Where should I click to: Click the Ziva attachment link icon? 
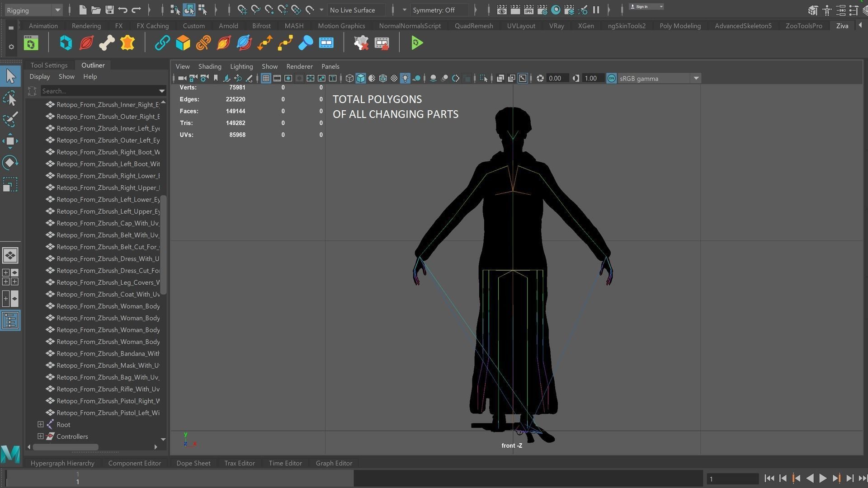coord(162,43)
